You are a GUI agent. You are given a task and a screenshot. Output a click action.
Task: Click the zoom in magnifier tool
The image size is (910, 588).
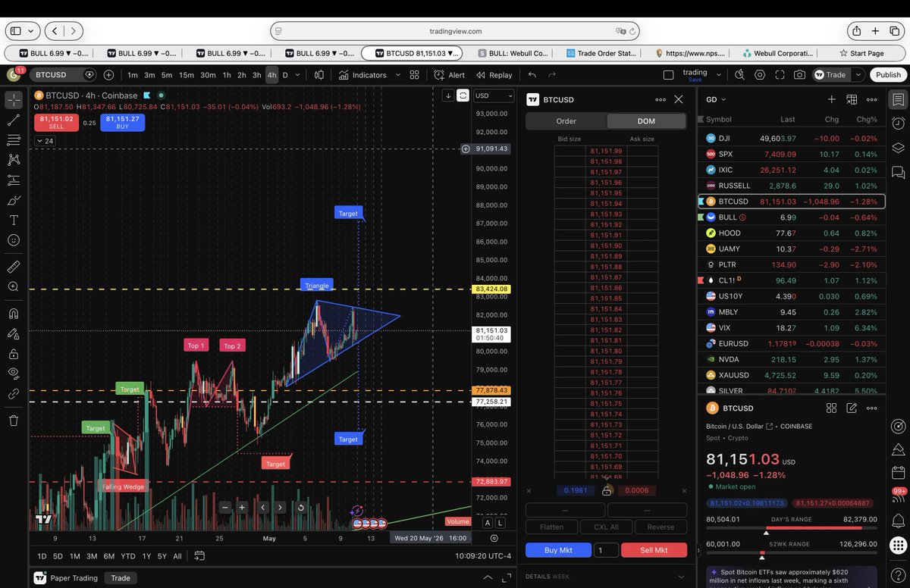(14, 286)
